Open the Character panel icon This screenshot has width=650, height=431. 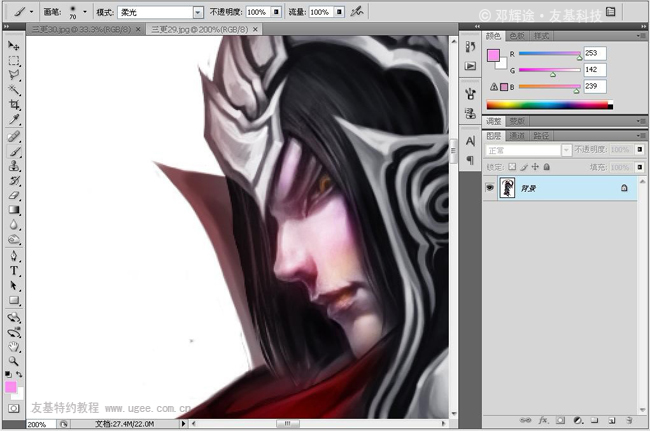click(470, 141)
